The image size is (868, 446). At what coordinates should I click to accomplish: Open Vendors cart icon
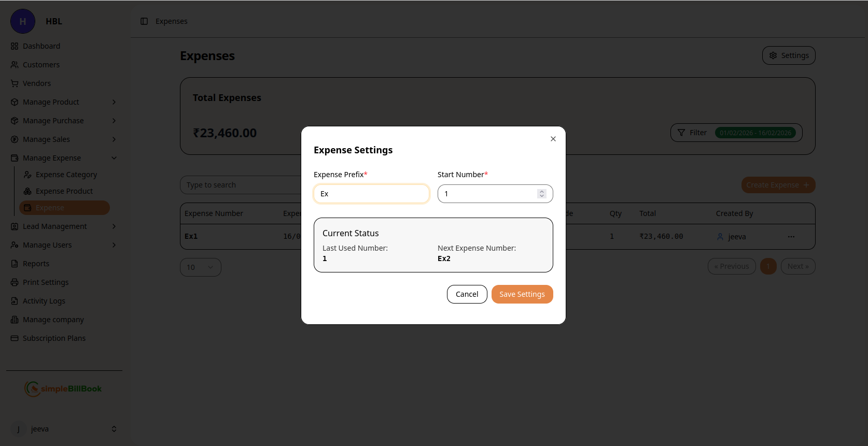coord(15,83)
